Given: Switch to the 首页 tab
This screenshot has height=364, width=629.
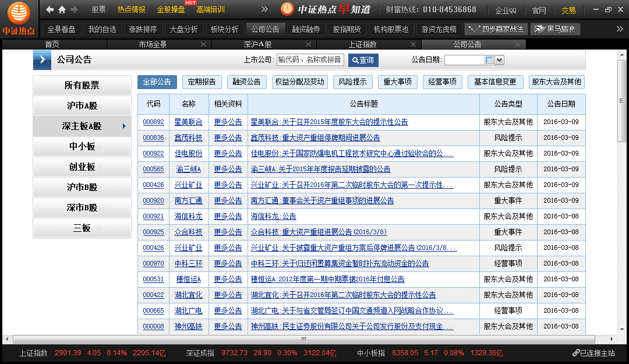Looking at the screenshot, I should tap(52, 44).
